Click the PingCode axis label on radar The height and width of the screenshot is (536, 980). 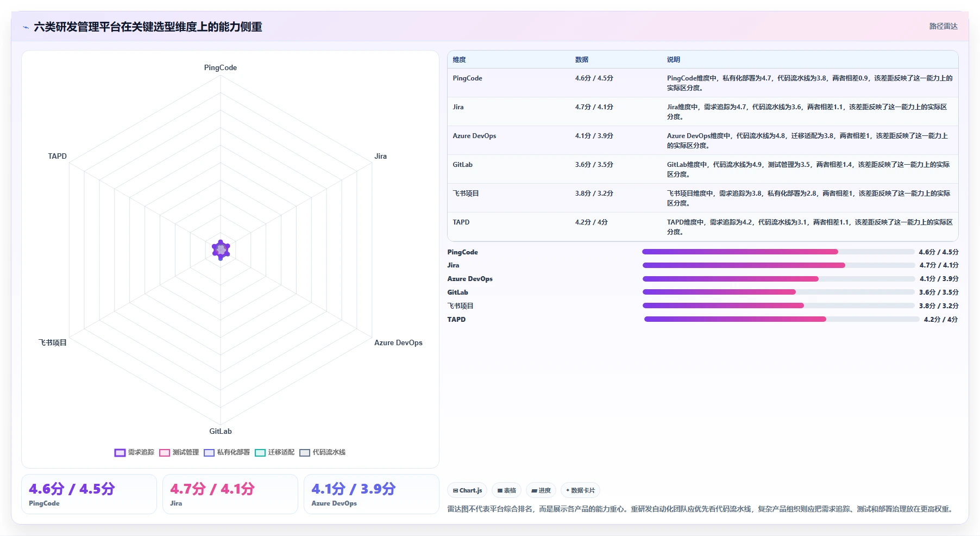pyautogui.click(x=220, y=68)
